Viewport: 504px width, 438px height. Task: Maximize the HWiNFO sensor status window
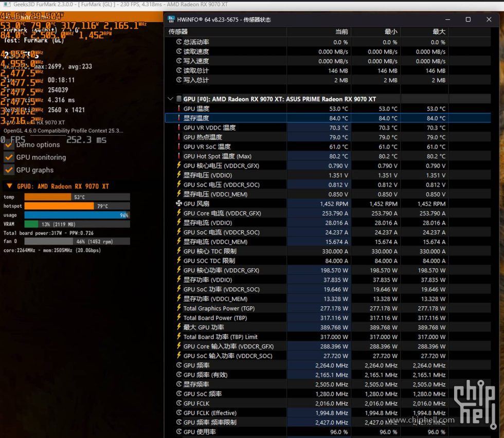pyautogui.click(x=468, y=20)
